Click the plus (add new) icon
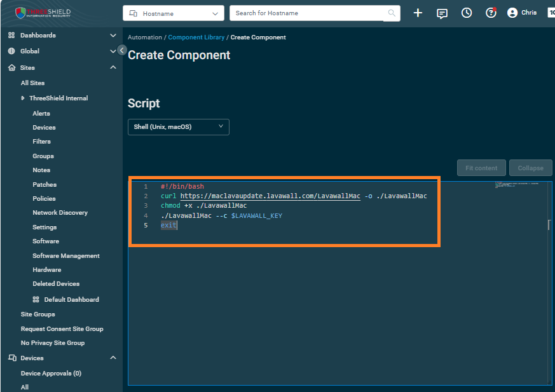555x392 pixels. click(418, 13)
